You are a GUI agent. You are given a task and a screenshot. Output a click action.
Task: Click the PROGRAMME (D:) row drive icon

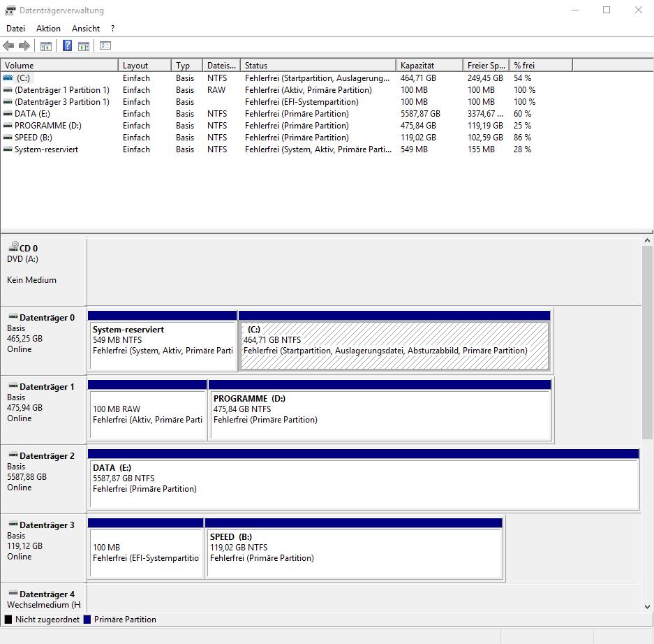[x=8, y=125]
